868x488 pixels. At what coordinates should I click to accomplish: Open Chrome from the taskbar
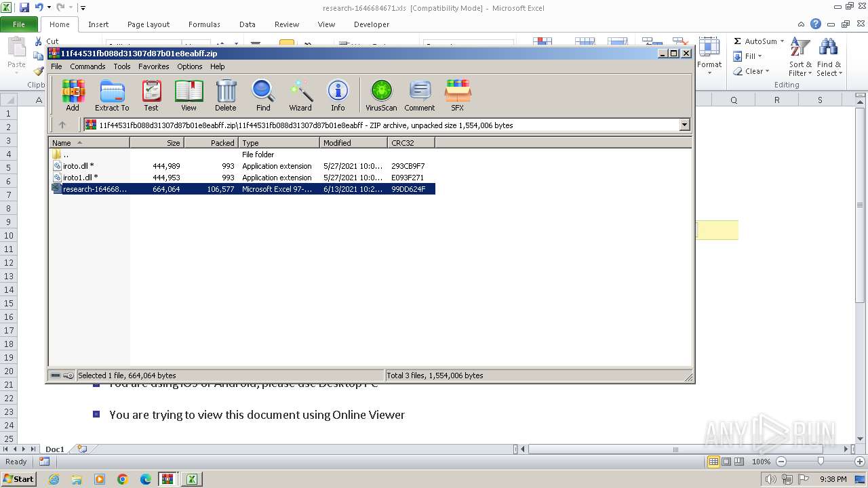[123, 479]
